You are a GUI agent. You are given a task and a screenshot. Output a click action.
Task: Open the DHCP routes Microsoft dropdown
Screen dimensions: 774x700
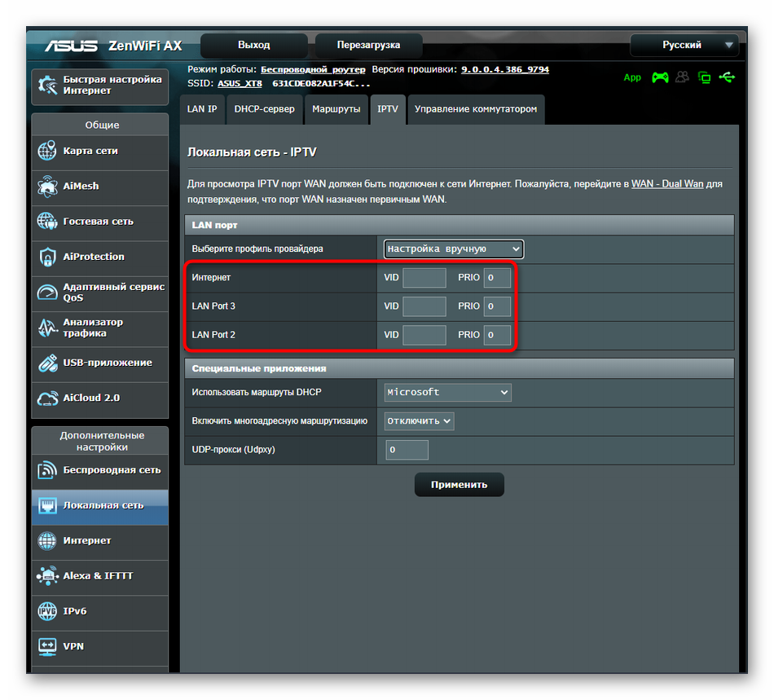tap(448, 393)
